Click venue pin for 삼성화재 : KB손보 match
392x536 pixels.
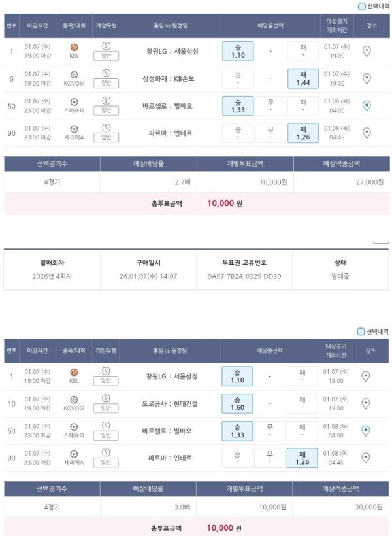coord(367,78)
